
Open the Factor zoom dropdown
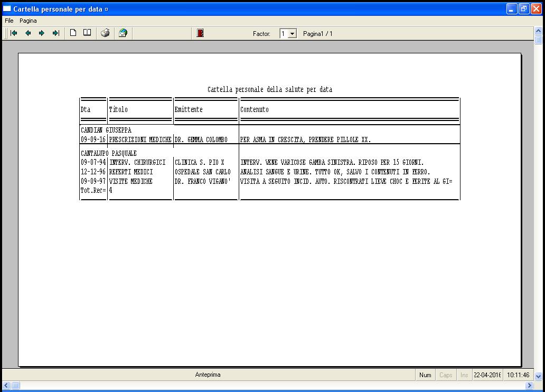tap(293, 34)
